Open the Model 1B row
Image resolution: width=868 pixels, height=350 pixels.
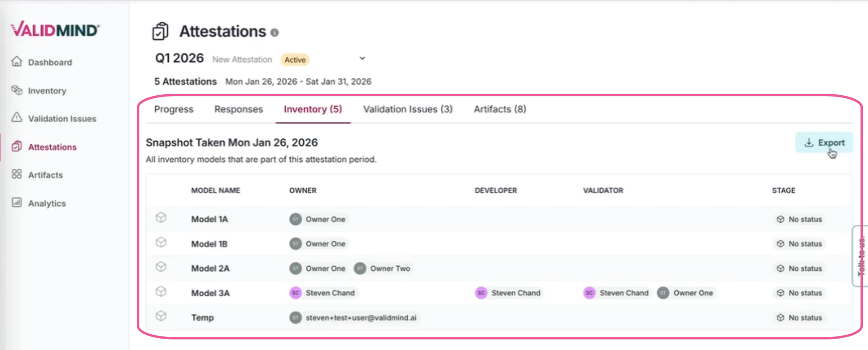click(500, 244)
